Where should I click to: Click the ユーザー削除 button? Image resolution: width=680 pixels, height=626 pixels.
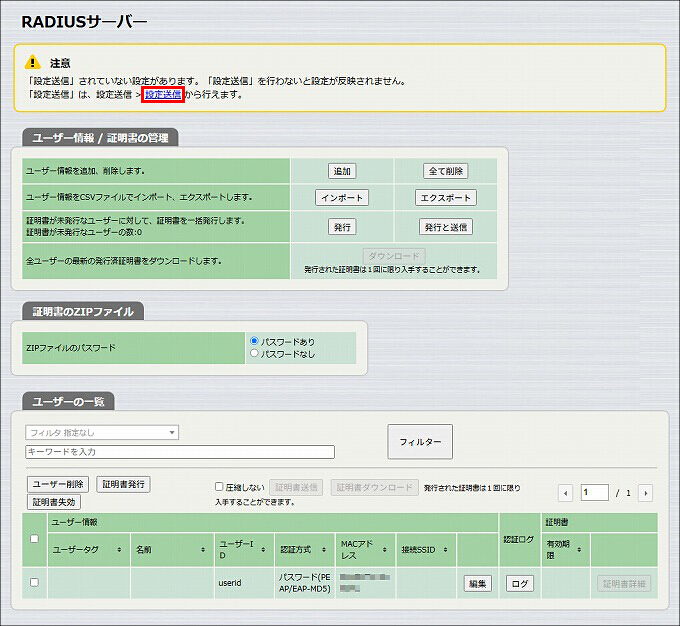click(58, 484)
